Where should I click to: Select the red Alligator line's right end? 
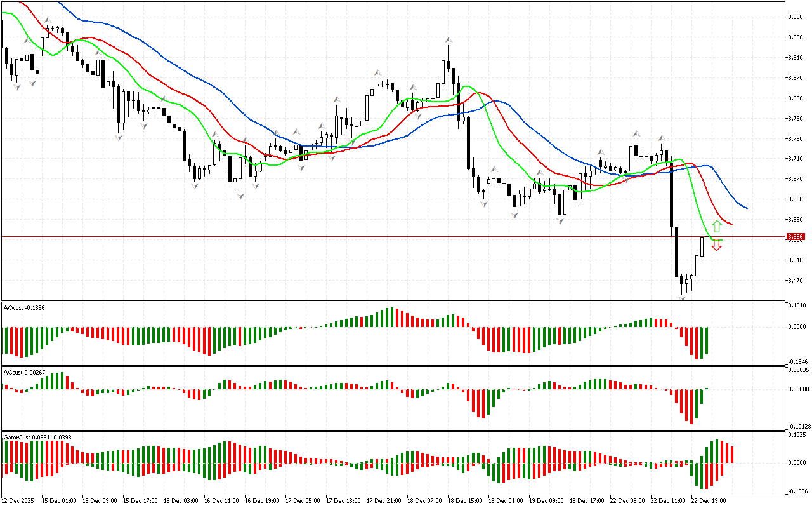[x=731, y=224]
